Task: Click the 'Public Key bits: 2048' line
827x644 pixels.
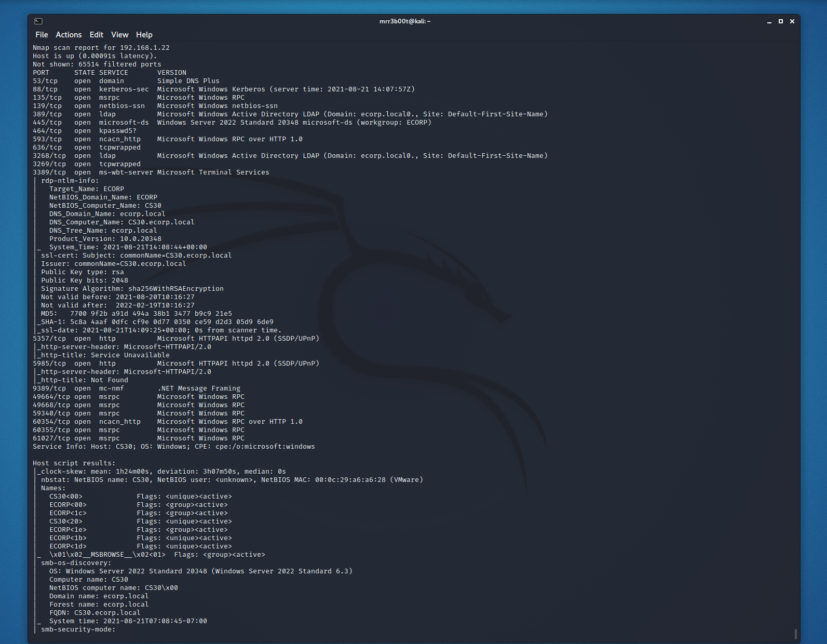Action: pyautogui.click(x=85, y=280)
